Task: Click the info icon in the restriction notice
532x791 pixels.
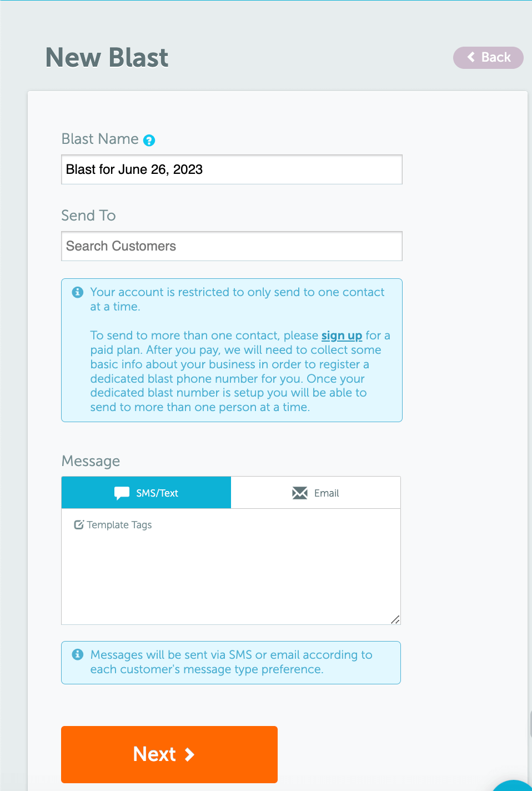Action: pos(77,292)
